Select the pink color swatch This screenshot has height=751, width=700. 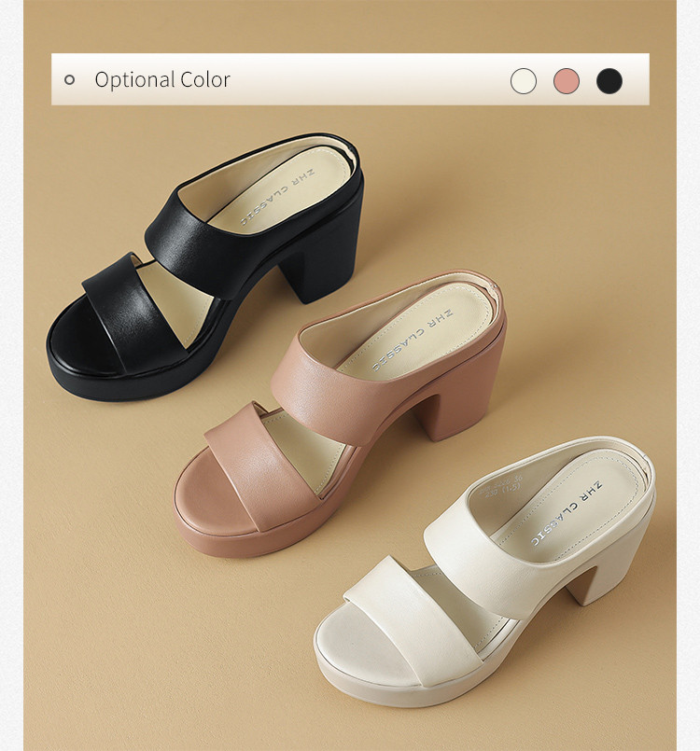pos(567,81)
